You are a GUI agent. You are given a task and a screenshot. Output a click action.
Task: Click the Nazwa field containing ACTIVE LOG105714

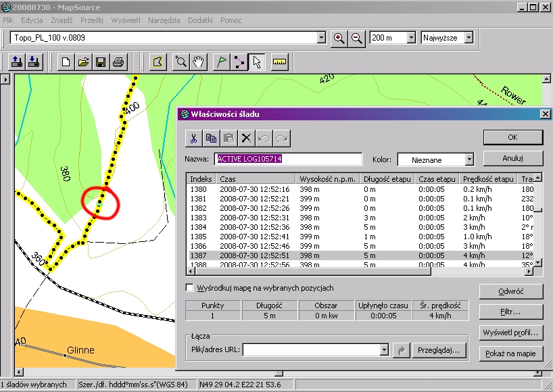coord(289,160)
